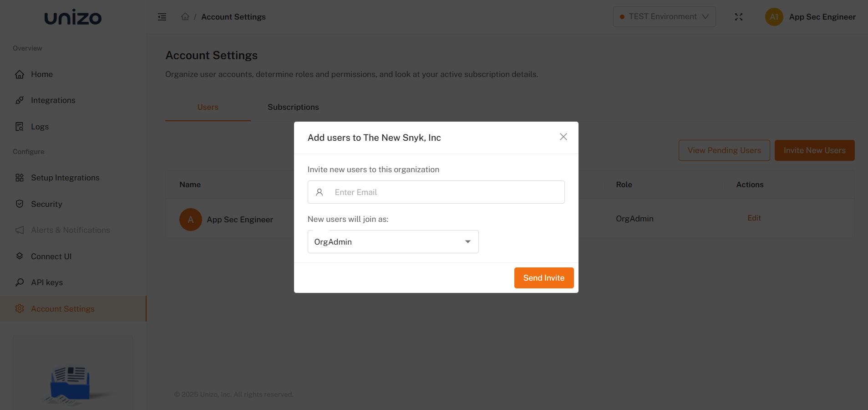Open Integrations in the sidebar
868x410 pixels.
click(x=73, y=100)
